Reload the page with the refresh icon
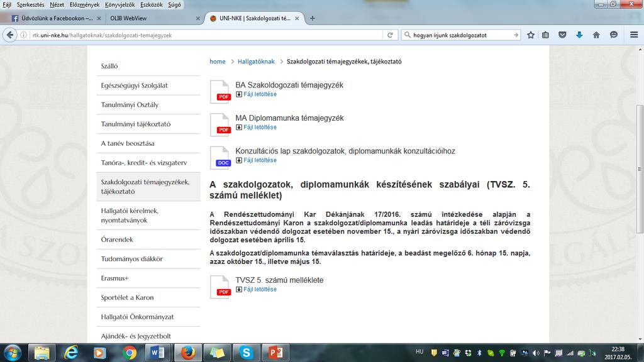 tap(390, 35)
